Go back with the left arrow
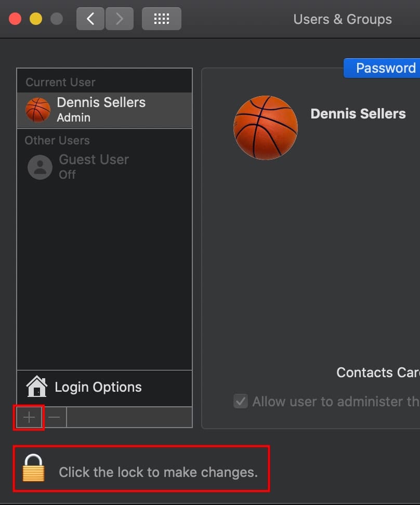The image size is (420, 505). (x=90, y=19)
